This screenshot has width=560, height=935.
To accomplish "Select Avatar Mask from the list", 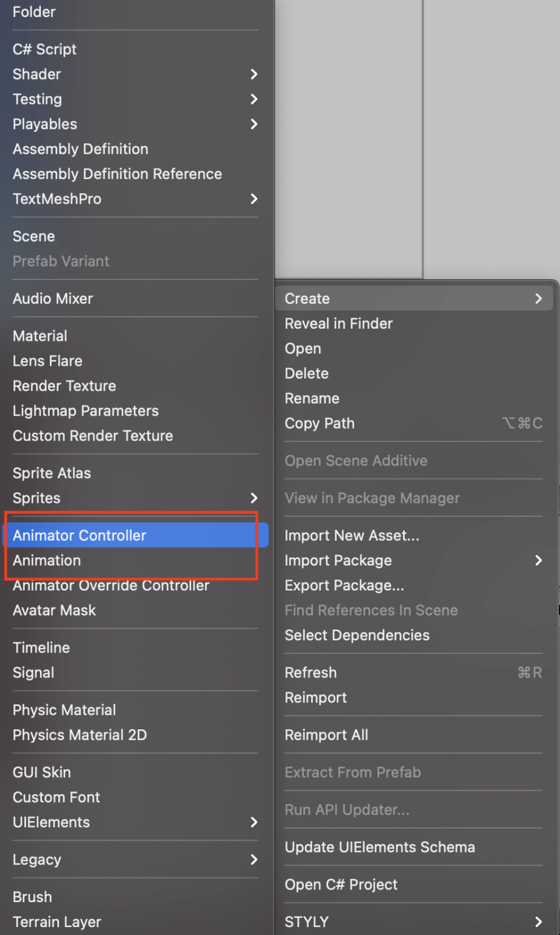I will click(x=54, y=610).
